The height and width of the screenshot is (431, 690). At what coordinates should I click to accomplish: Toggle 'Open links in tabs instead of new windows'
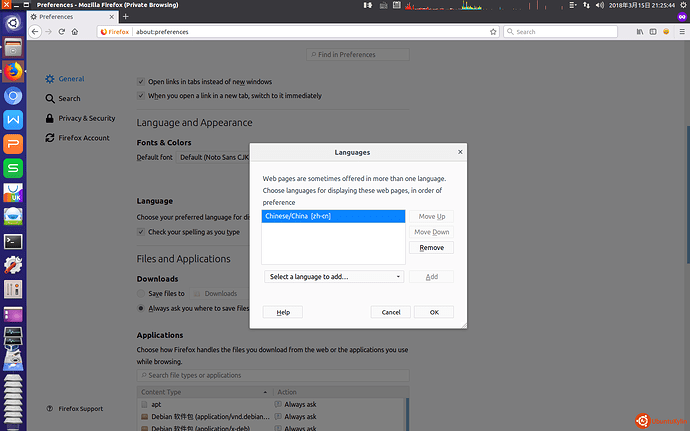(141, 81)
